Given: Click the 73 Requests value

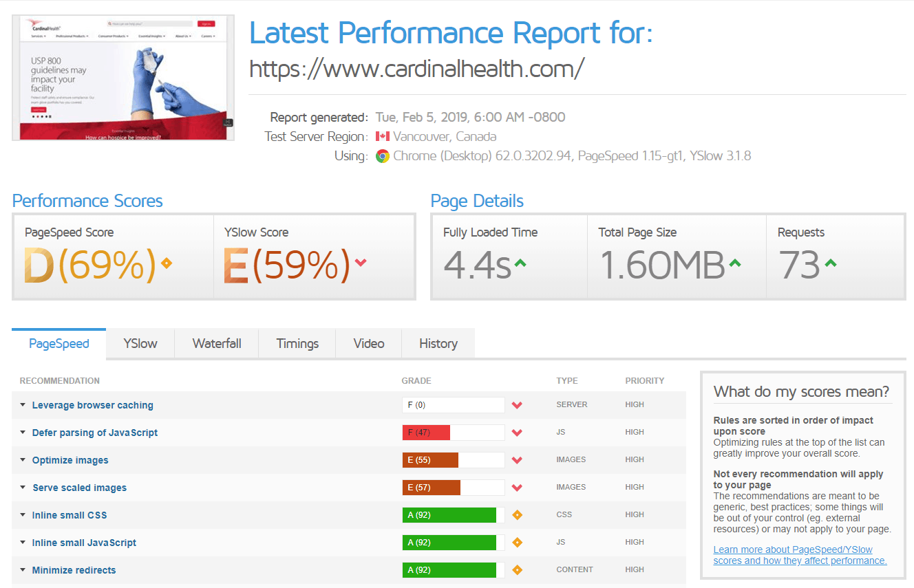Looking at the screenshot, I should pos(799,265).
